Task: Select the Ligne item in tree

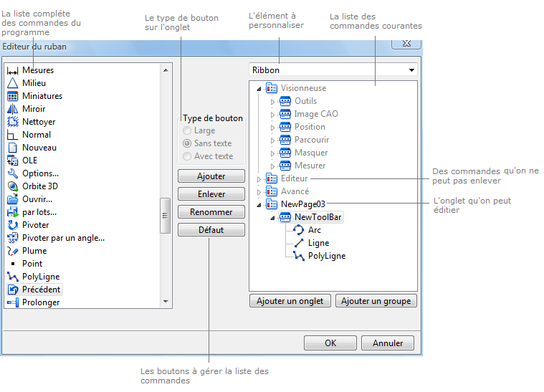Action: coord(318,243)
